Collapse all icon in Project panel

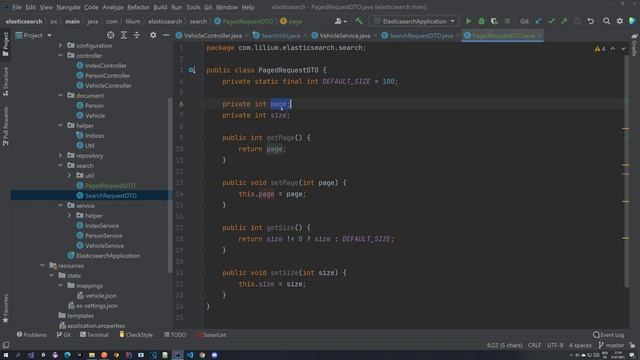tap(137, 36)
